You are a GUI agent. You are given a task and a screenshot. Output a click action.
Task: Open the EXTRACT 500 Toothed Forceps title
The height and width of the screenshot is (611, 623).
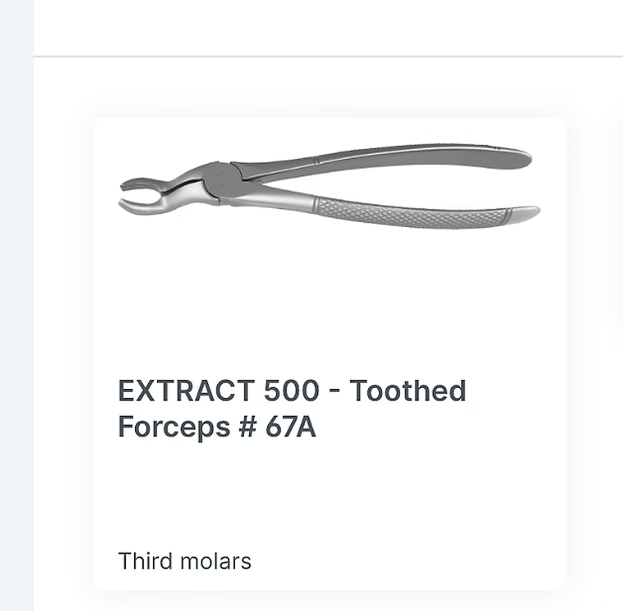pos(291,408)
